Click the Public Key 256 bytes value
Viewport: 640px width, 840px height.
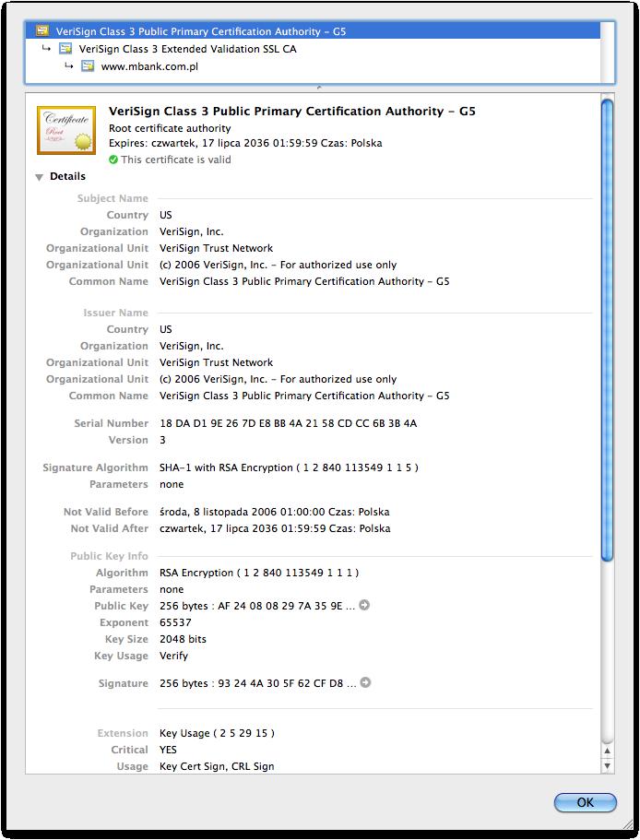(x=257, y=606)
